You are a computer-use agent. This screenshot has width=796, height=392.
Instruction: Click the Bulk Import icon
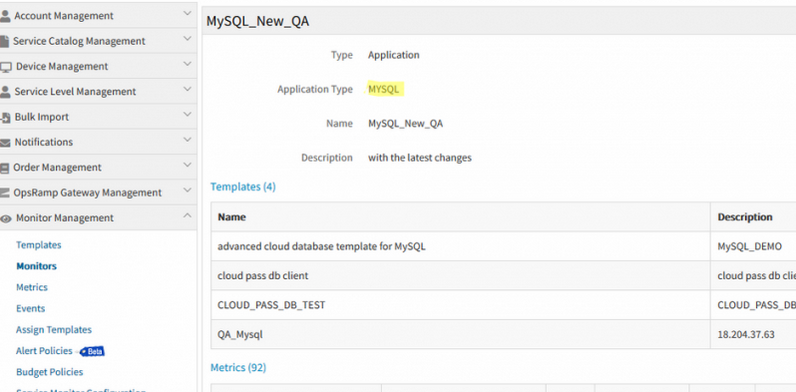5,117
